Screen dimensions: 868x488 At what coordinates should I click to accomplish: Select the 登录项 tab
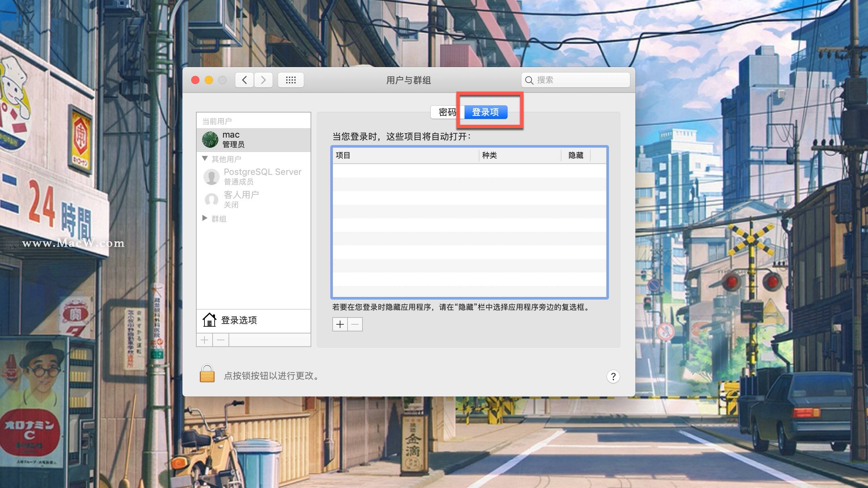pyautogui.click(x=486, y=112)
